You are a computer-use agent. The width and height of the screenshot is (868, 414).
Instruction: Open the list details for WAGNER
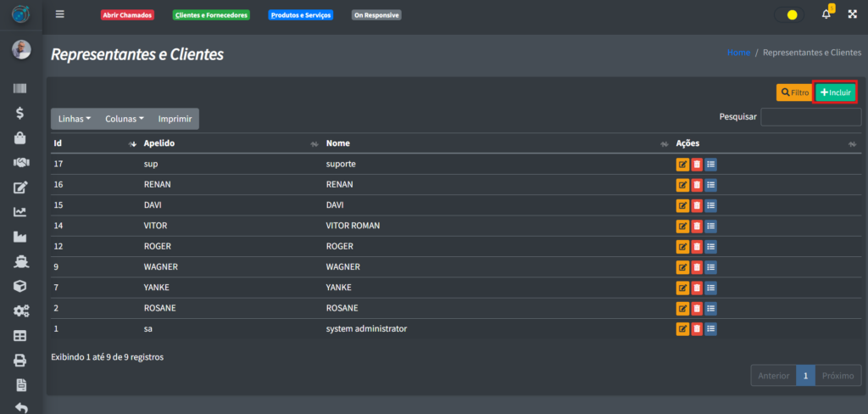pyautogui.click(x=711, y=266)
